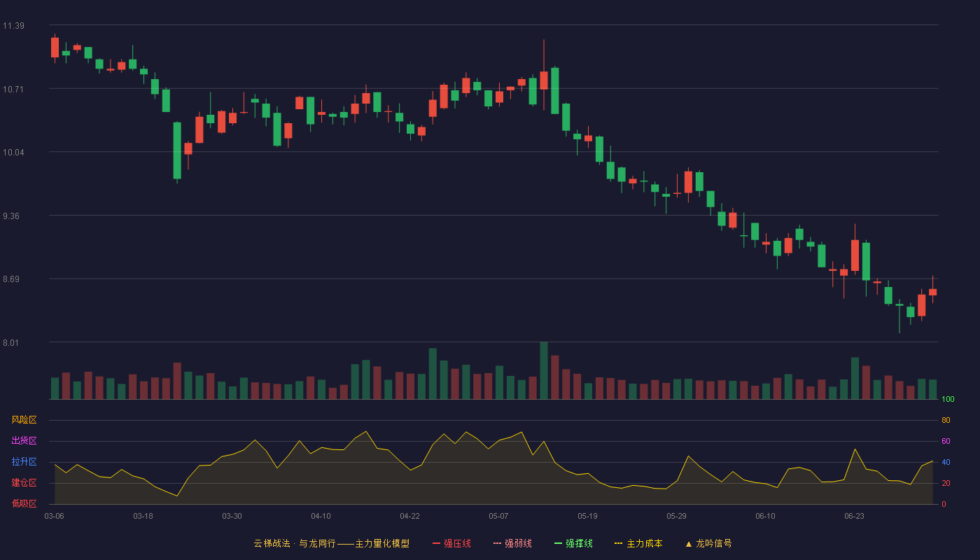The width and height of the screenshot is (980, 560).
Task: Click the 06-23 date label
Action: (854, 516)
